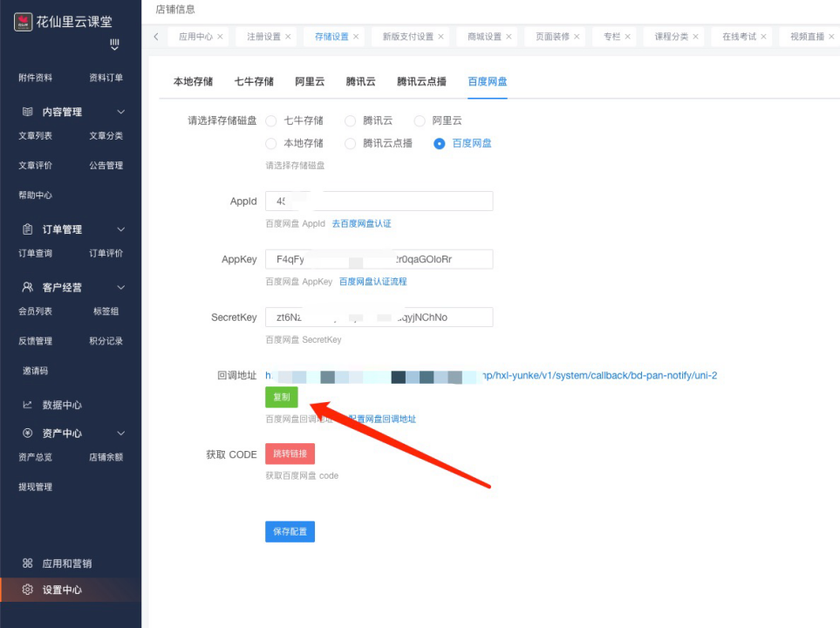Switch to 七牛存储 tab
840x628 pixels.
click(254, 81)
